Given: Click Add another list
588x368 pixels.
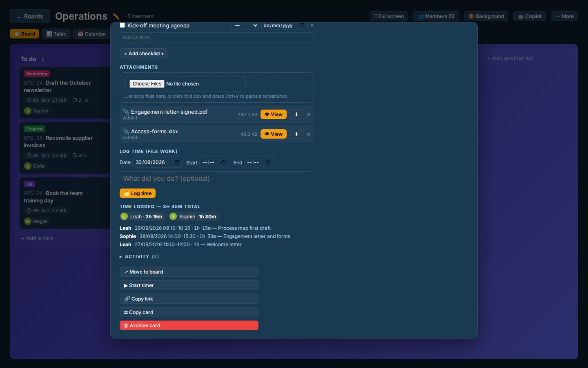Looking at the screenshot, I should click(x=530, y=58).
